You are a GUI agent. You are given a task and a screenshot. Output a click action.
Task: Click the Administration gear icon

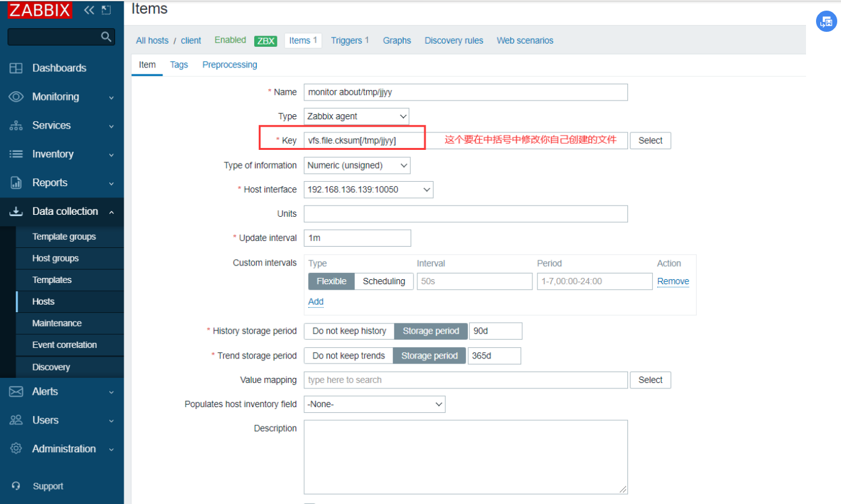(x=16, y=449)
